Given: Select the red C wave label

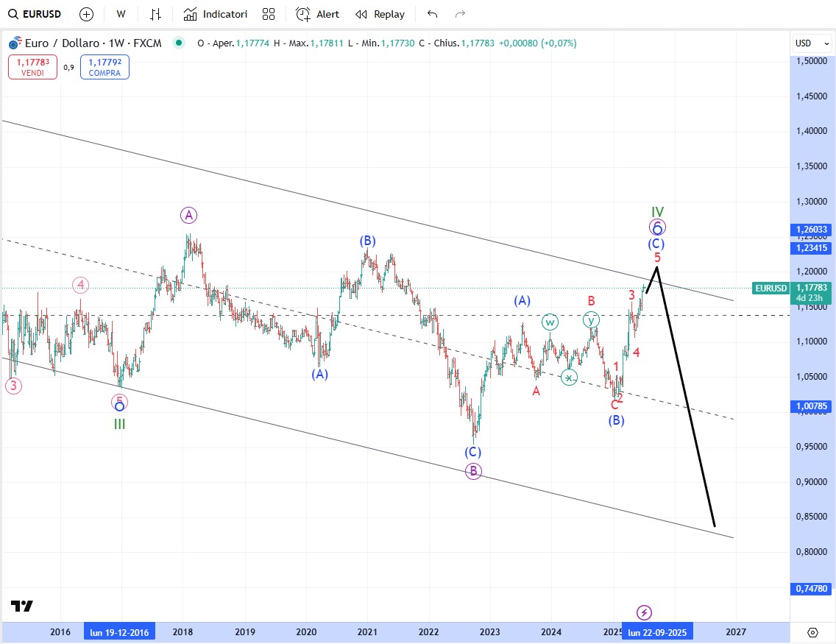Looking at the screenshot, I should [x=614, y=405].
